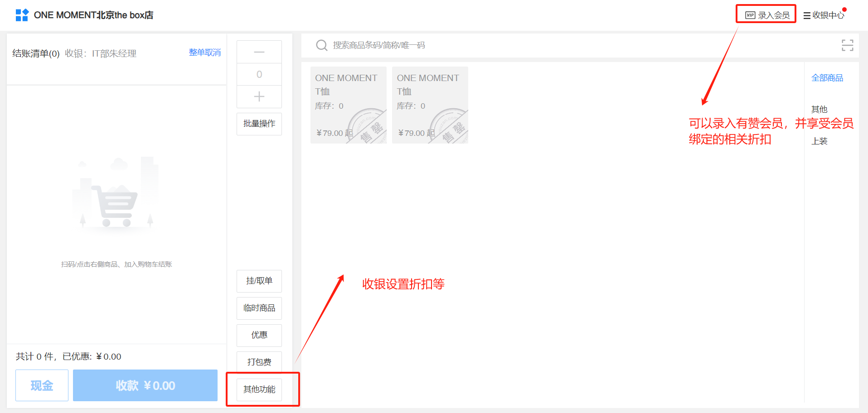Open the 优惠 discount option
Screen dimensions: 868x413
click(x=259, y=335)
